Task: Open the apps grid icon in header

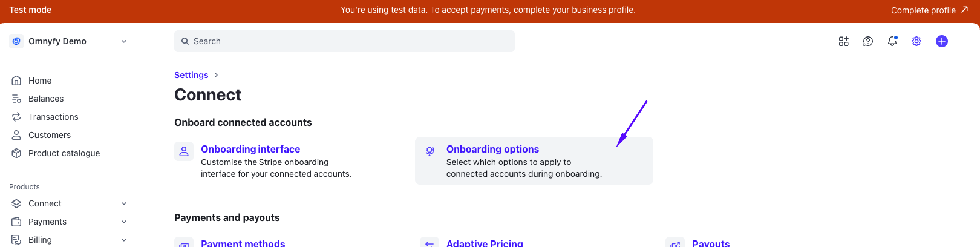Action: point(843,41)
